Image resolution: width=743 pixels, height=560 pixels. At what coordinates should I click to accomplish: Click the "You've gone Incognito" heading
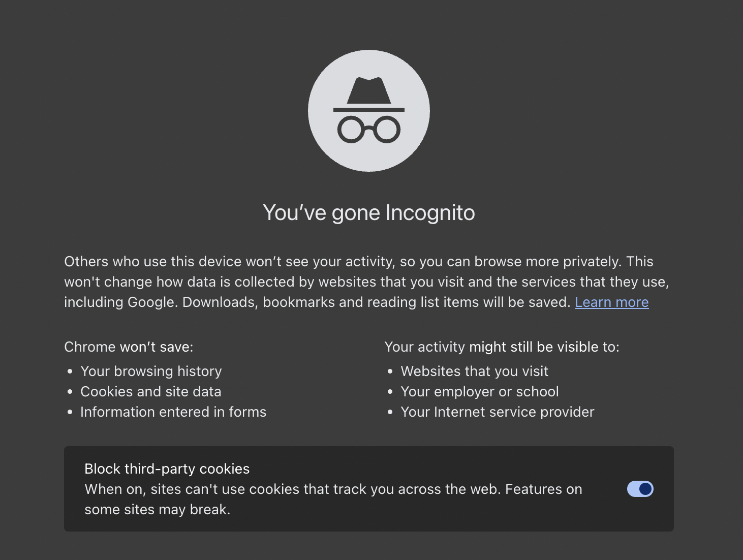368,213
